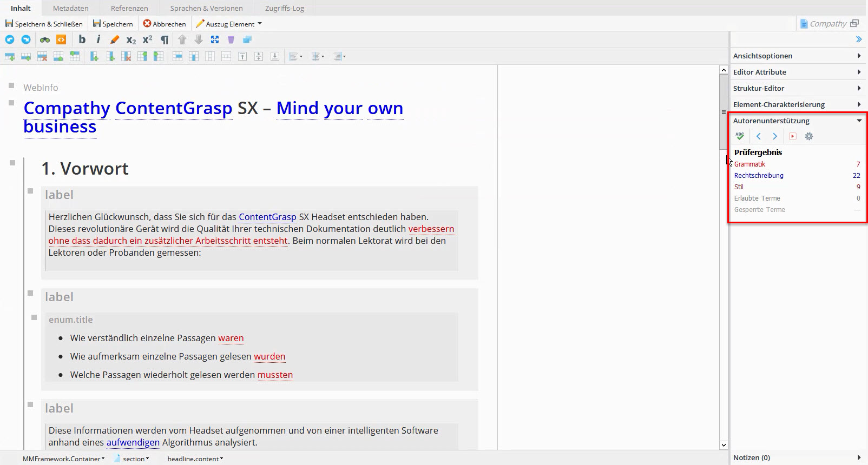Expand the Notizen (0) panel
The image size is (868, 465).
[798, 457]
